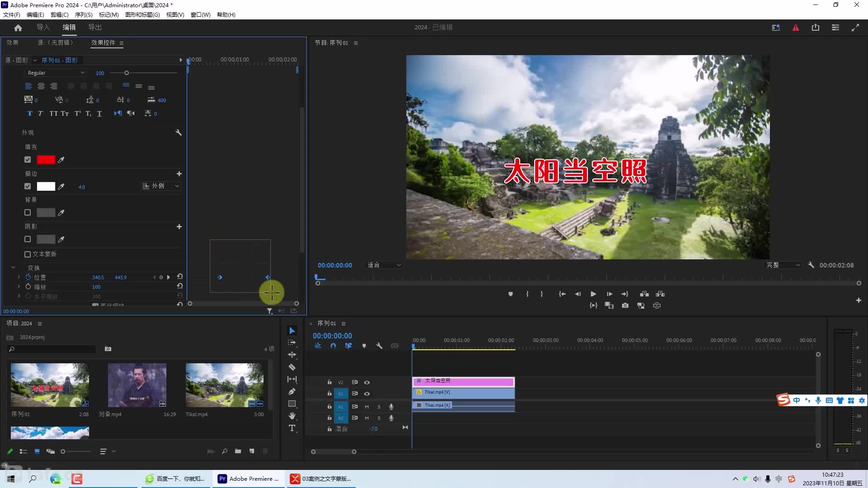Toggle the Fill checkbox

pyautogui.click(x=28, y=160)
